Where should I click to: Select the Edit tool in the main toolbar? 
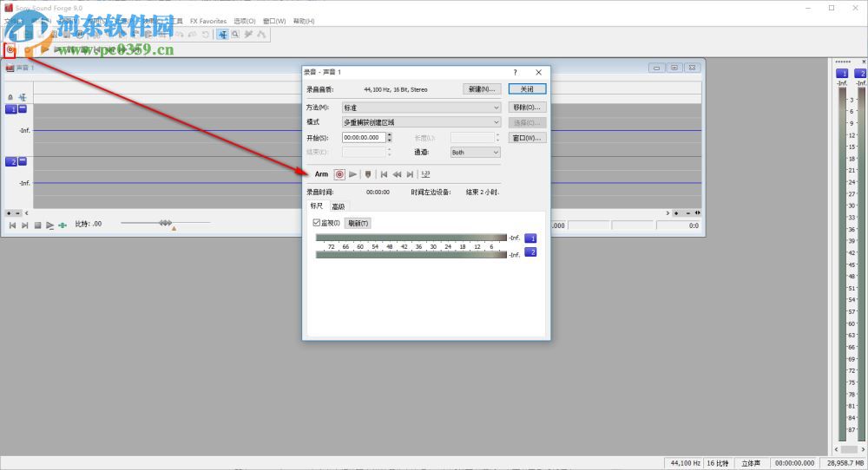pyautogui.click(x=222, y=35)
